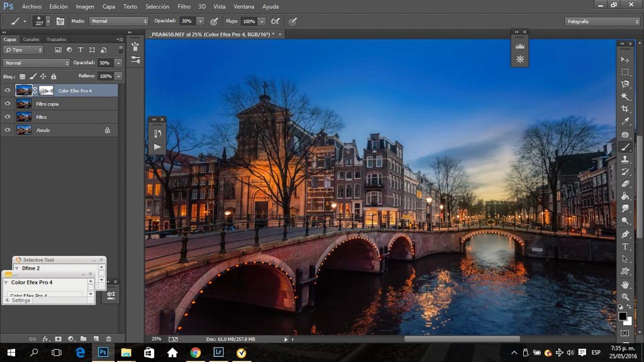
Task: Click the delete layer trash icon
Action: point(108,339)
